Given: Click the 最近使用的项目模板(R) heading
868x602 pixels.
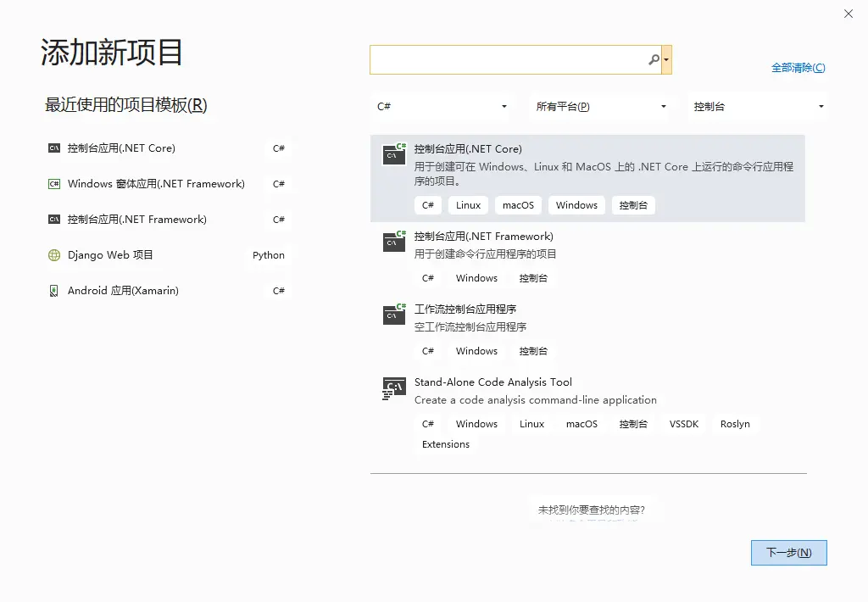Looking at the screenshot, I should coord(126,104).
